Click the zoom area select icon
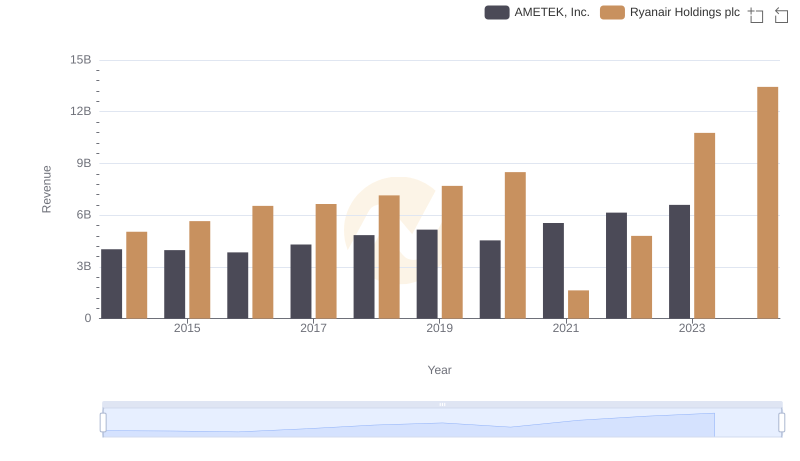The height and width of the screenshot is (461, 800). tap(756, 15)
